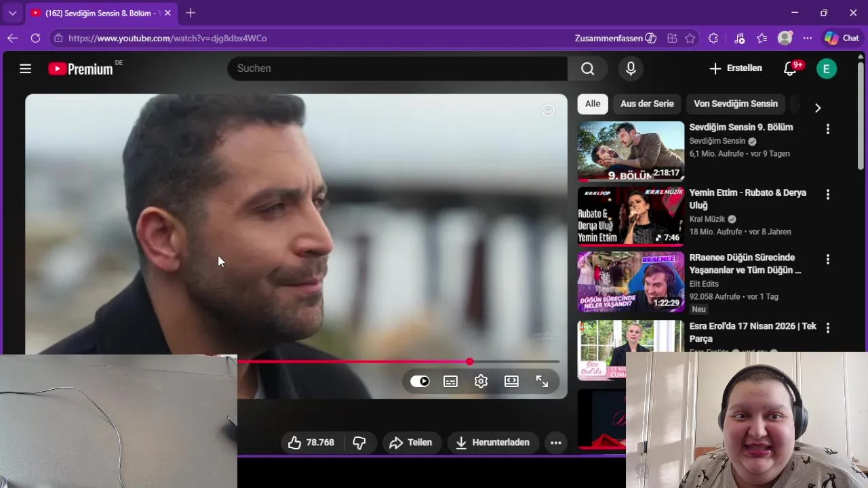Screen dimensions: 868x488
Task: Open browser profile picture
Action: tap(785, 39)
